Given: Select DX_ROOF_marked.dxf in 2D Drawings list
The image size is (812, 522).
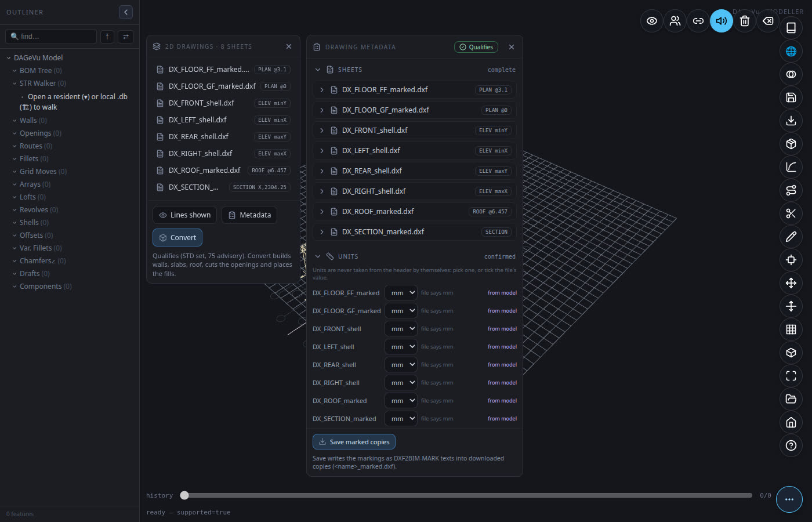Looking at the screenshot, I should [x=223, y=171].
